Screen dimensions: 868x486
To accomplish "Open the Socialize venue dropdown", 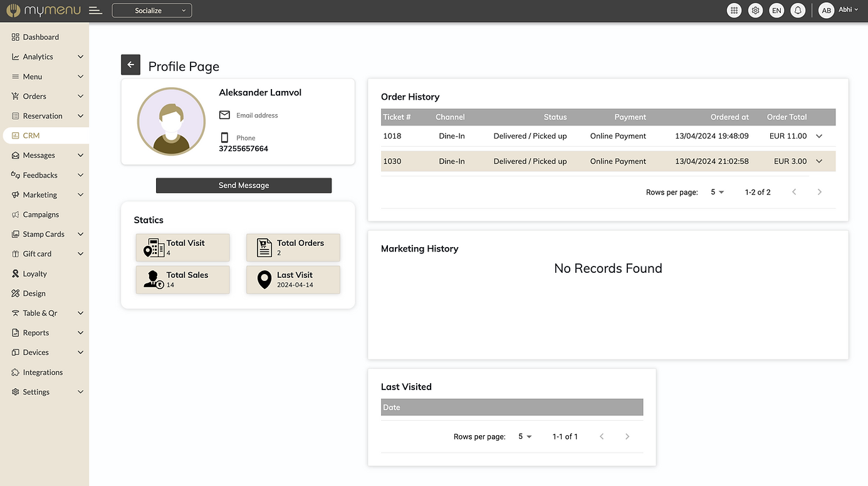I will 152,11.
